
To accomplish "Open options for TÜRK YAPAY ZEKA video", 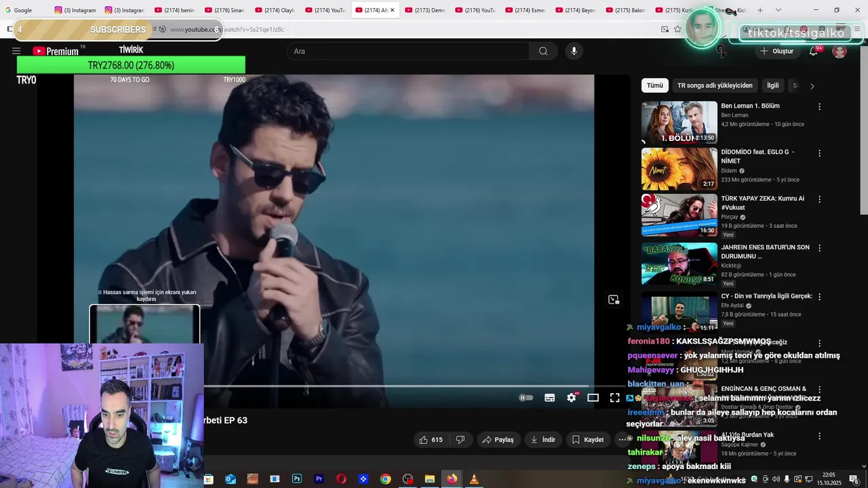I will (x=819, y=200).
